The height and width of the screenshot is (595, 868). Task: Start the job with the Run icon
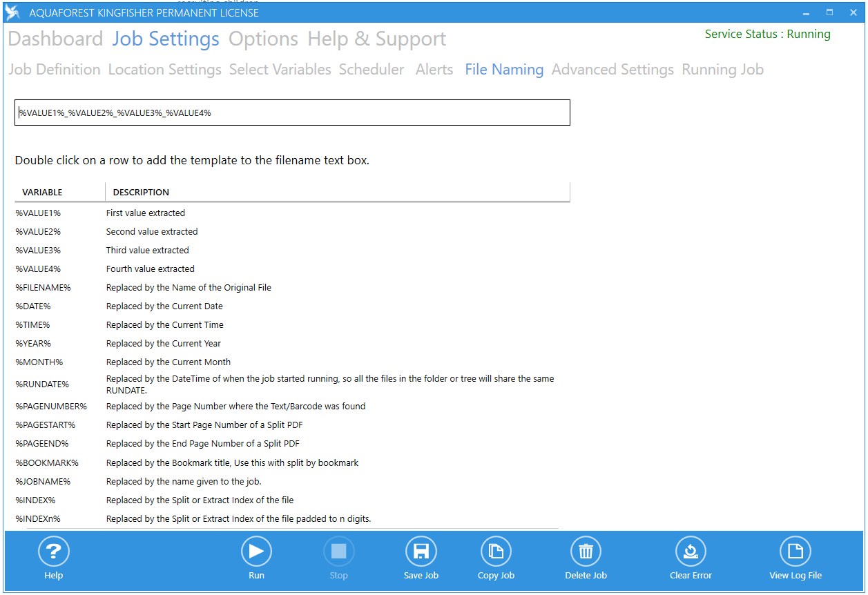point(256,552)
